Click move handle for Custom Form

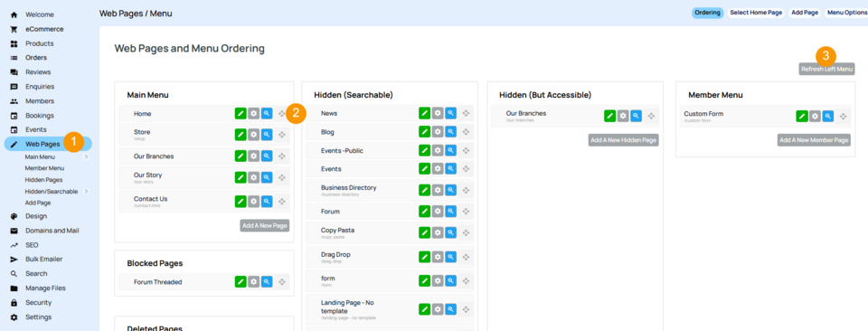pos(843,117)
